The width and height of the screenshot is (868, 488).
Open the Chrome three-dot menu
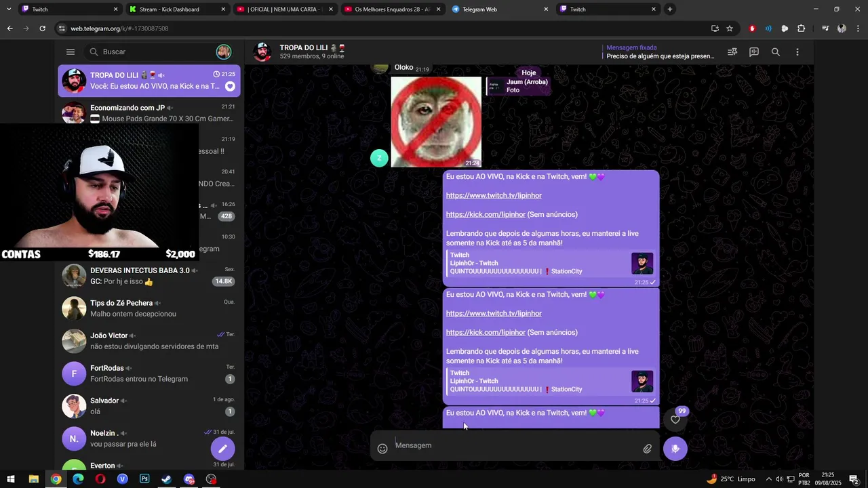[x=858, y=28]
